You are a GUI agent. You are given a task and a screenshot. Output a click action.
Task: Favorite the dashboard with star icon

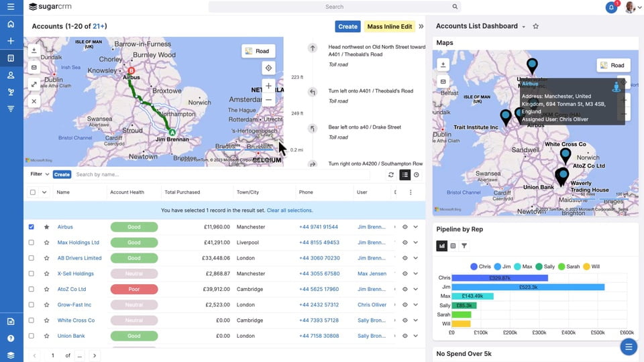(535, 26)
